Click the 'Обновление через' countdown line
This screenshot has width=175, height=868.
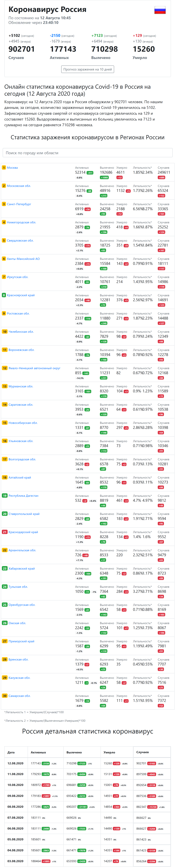(33, 23)
